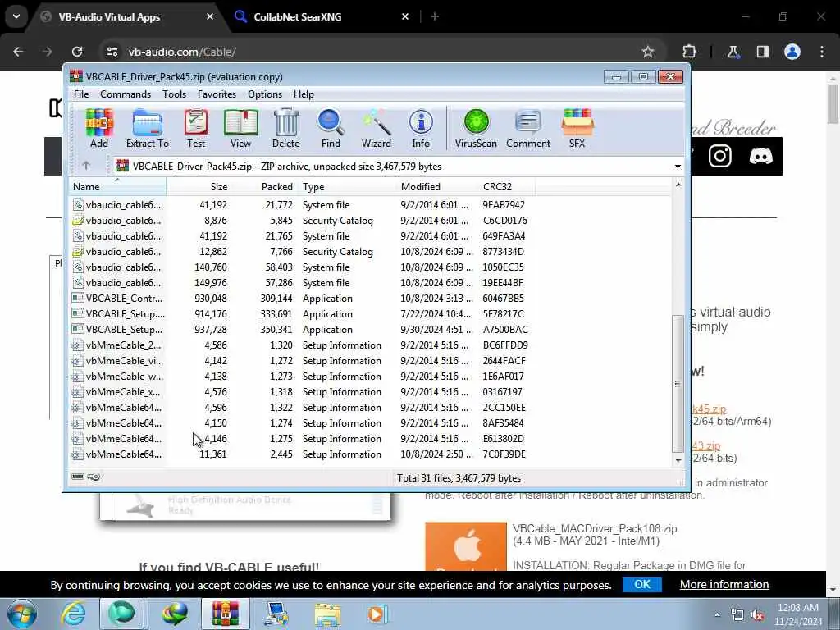The image size is (840, 630).
Task: Open the Options menu
Action: click(x=265, y=94)
